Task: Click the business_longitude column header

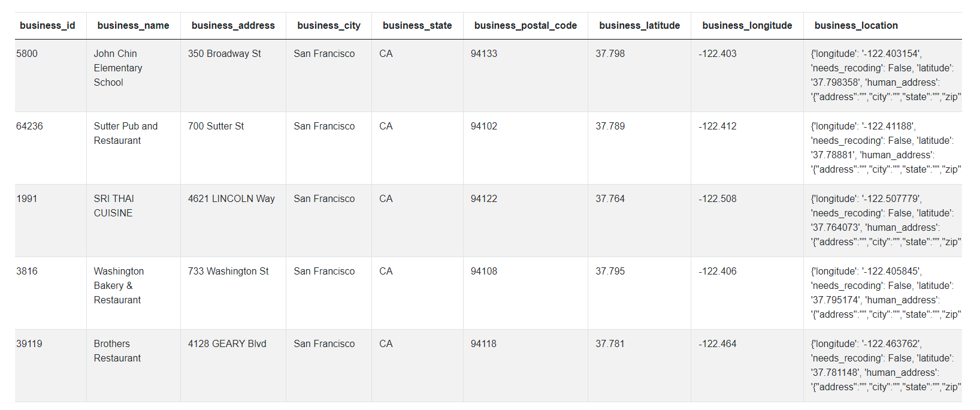Action: pyautogui.click(x=747, y=25)
